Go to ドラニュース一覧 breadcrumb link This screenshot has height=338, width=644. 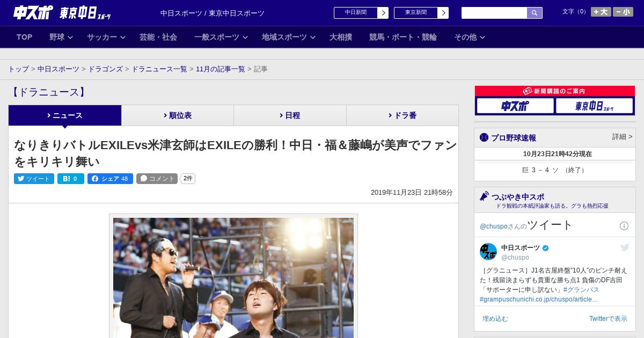tap(159, 69)
